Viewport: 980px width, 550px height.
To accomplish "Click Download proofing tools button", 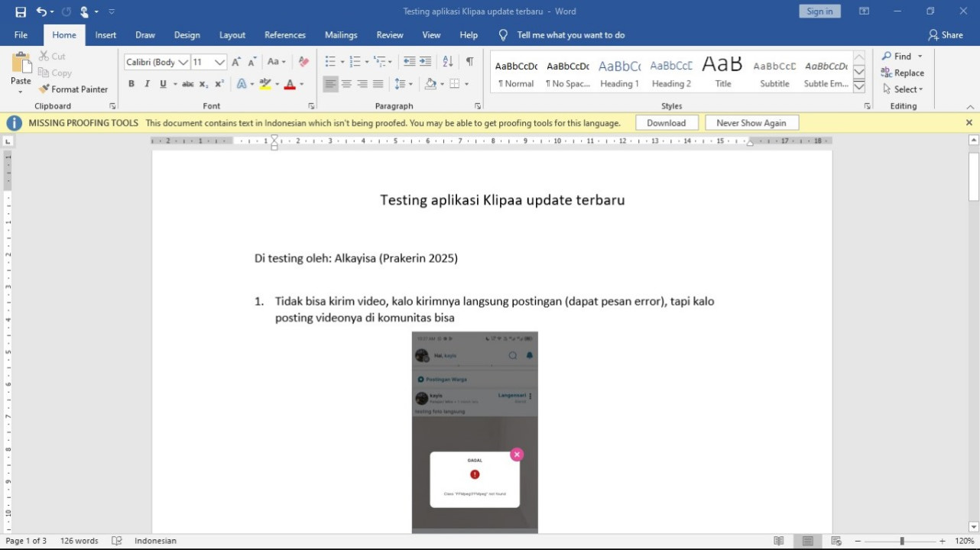I will 666,123.
